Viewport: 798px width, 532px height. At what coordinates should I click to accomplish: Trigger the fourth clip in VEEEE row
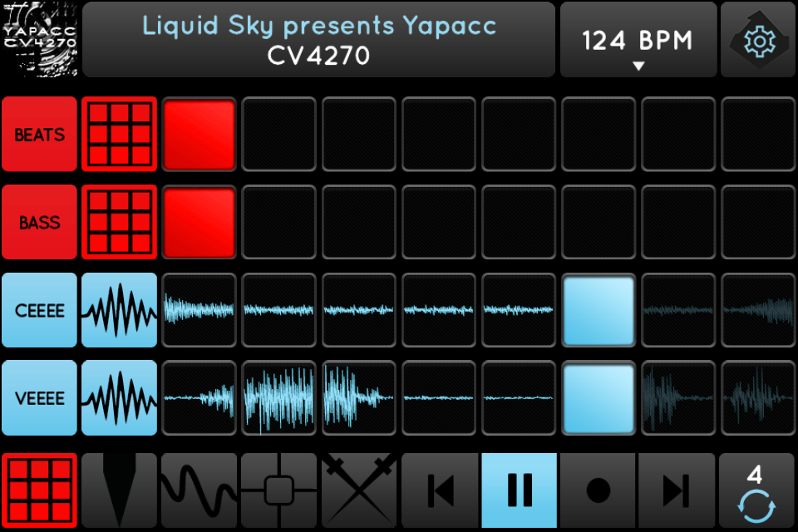[x=439, y=397]
